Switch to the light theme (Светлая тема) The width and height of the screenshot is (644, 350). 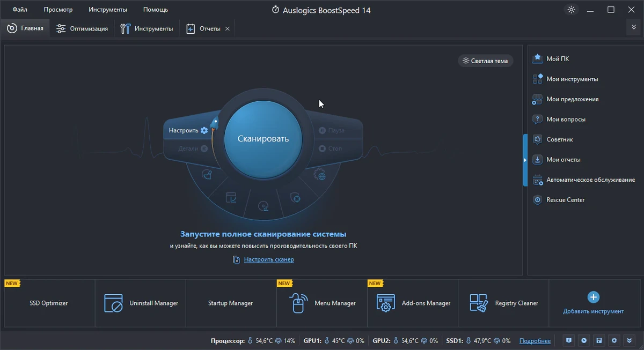485,61
